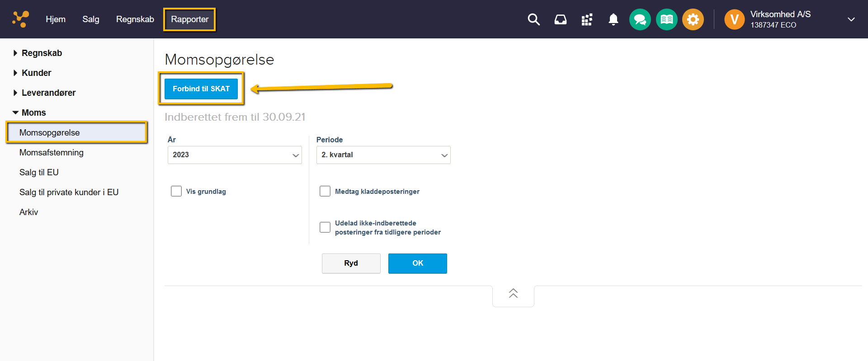The width and height of the screenshot is (868, 361).
Task: Go to the Salg top menu
Action: click(90, 19)
